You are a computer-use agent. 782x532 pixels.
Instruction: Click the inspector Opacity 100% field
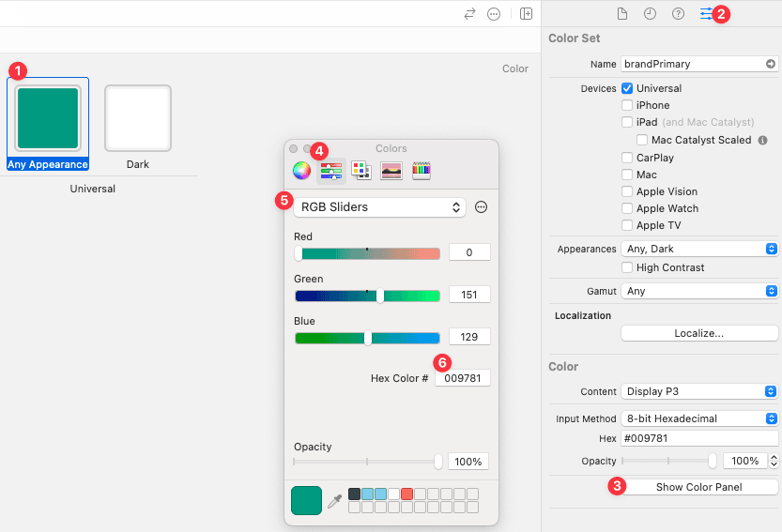[x=744, y=461]
